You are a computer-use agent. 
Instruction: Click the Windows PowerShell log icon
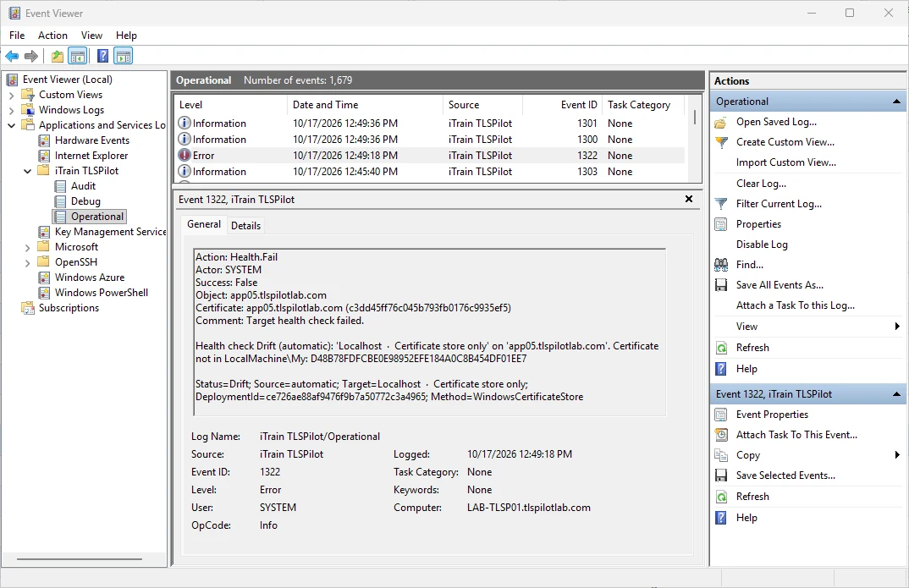click(x=44, y=293)
